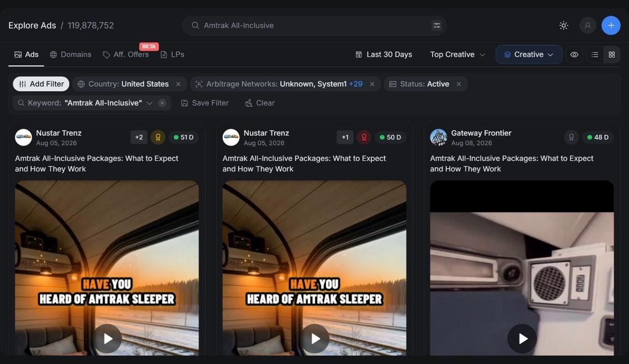Expand Top Creative sort dropdown

pyautogui.click(x=457, y=54)
